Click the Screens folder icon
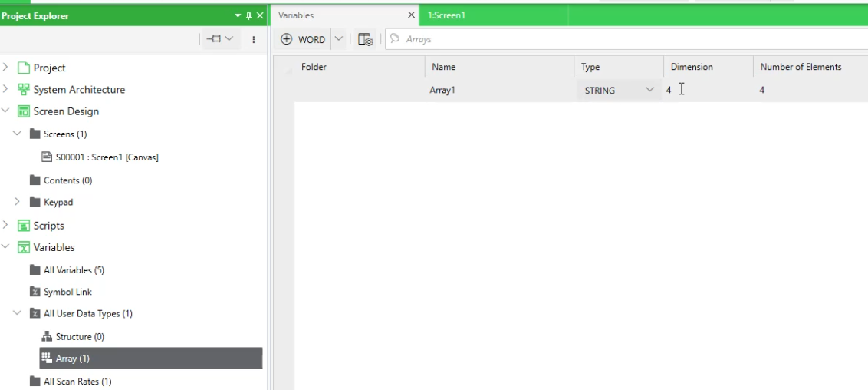 35,134
